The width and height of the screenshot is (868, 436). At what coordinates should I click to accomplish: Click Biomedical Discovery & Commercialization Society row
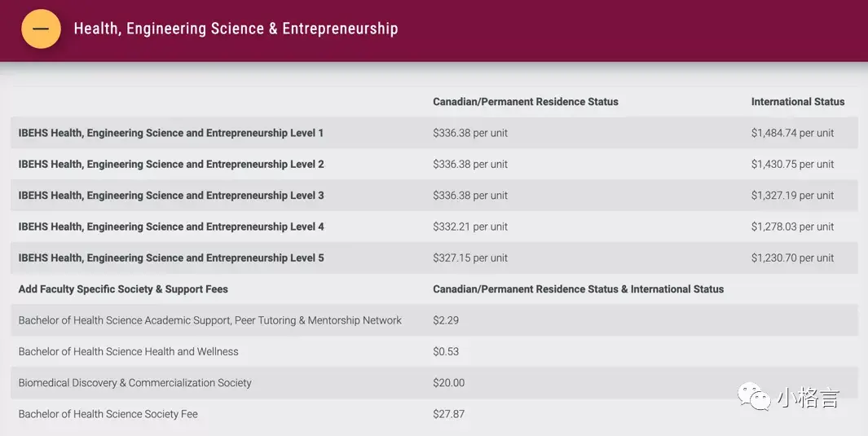pyautogui.click(x=134, y=383)
